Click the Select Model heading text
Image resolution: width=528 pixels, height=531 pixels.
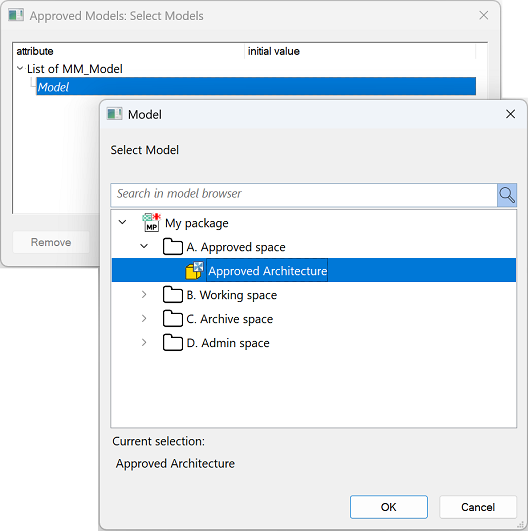(x=145, y=150)
